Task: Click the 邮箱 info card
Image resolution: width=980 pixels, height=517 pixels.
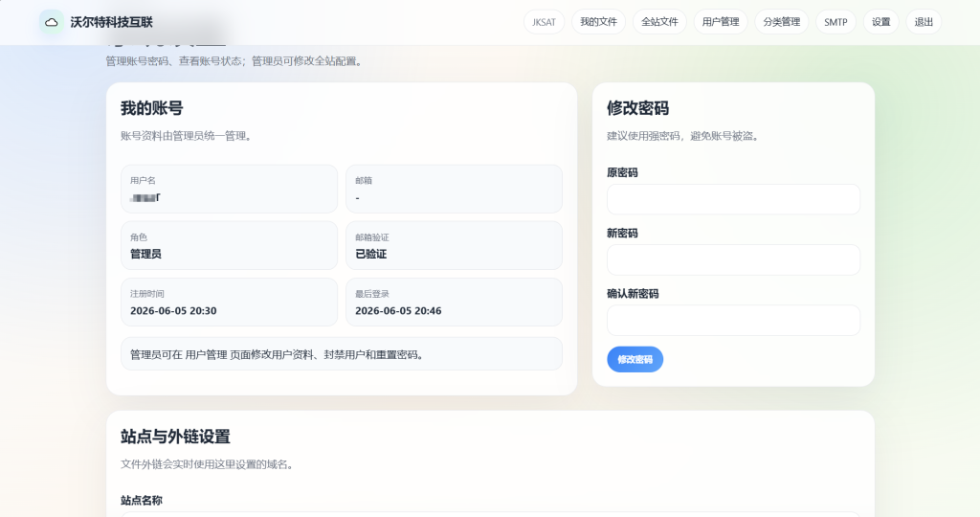Action: 454,189
